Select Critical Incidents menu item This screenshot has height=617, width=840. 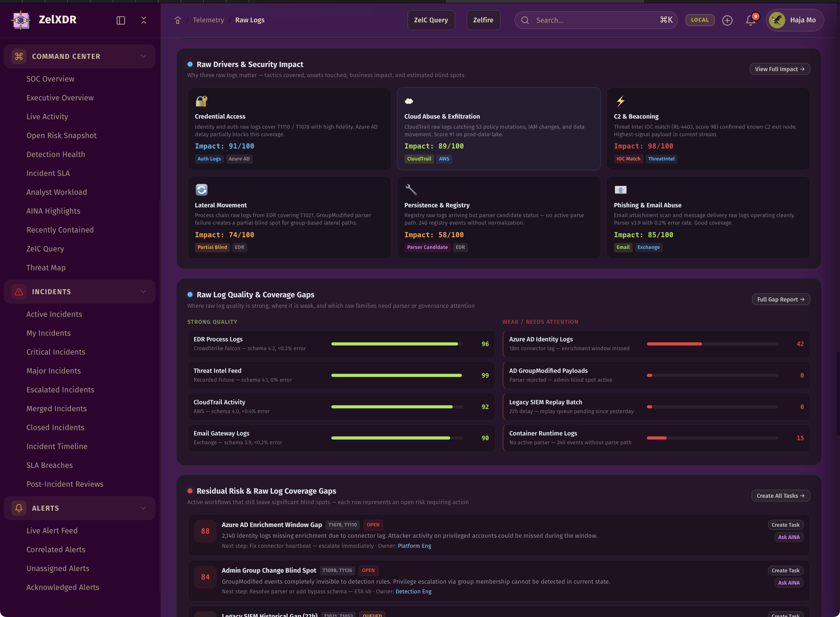(56, 352)
